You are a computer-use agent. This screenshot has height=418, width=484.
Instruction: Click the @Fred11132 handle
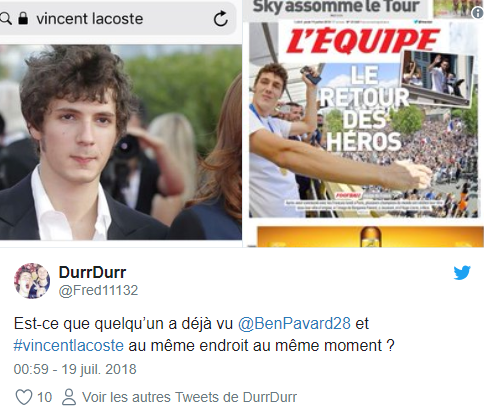pos(98,290)
